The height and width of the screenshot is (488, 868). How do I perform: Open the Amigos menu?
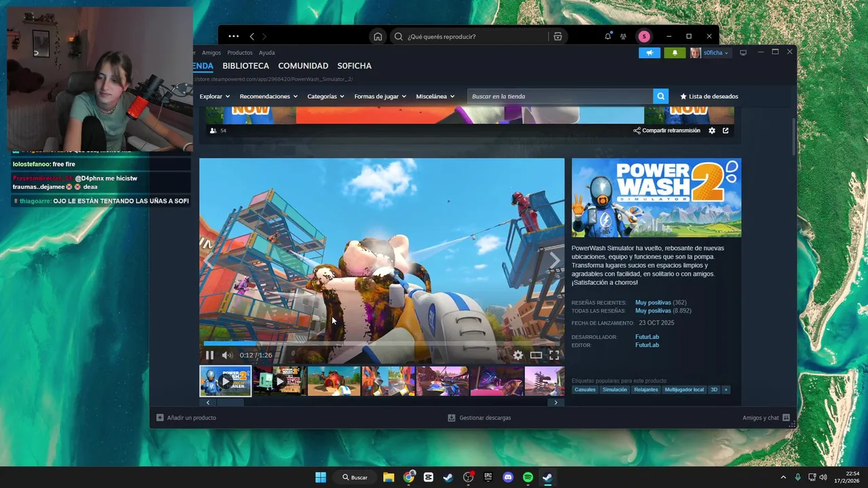coord(212,53)
